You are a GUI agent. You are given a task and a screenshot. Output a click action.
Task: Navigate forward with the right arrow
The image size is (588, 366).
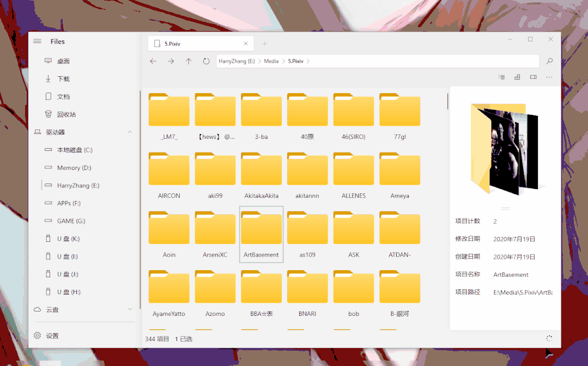click(x=171, y=61)
